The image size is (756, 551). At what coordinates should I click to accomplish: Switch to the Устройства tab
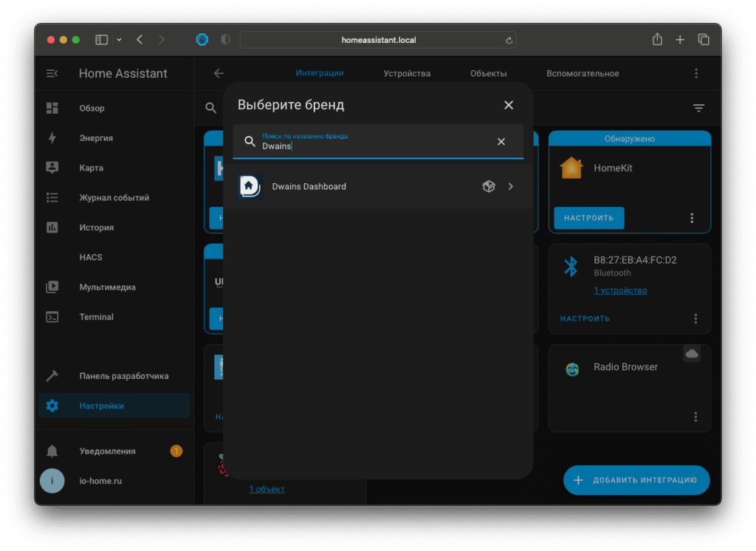pos(407,73)
